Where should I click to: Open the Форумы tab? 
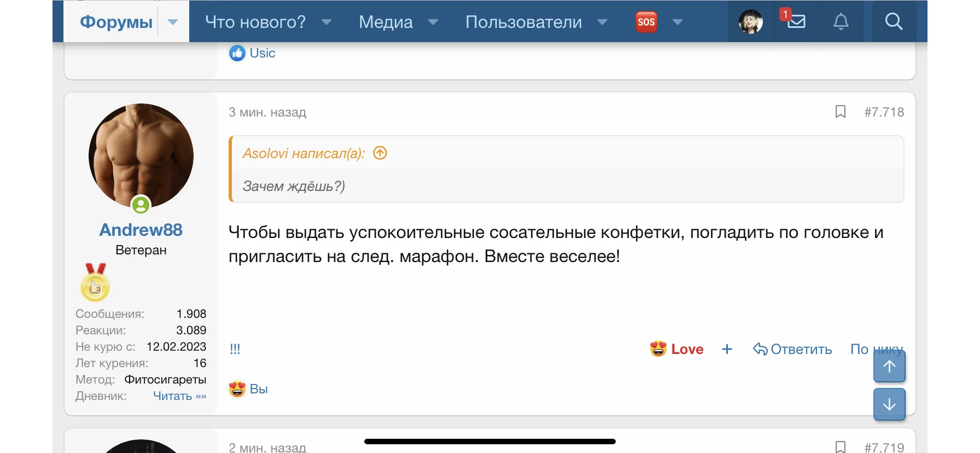(116, 22)
